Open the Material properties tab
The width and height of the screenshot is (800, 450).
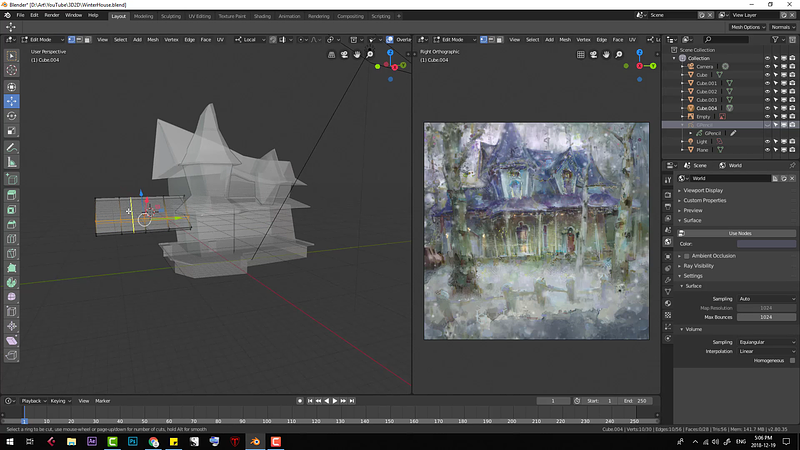(x=668, y=304)
